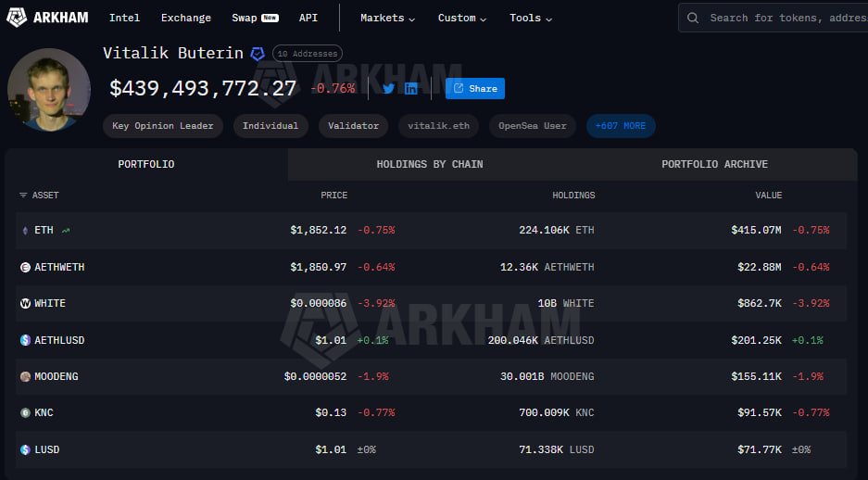Click the KNC token icon
Screen dimensions: 868x480
click(25, 412)
